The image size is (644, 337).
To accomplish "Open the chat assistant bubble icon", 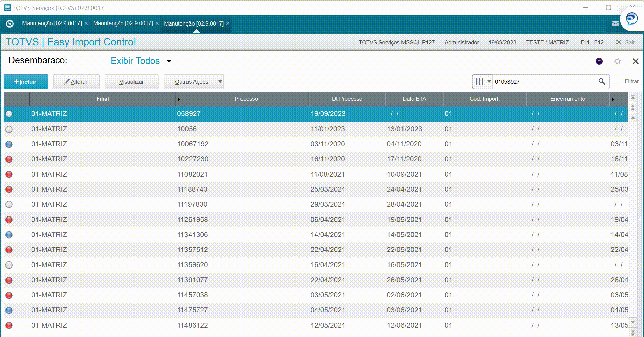I will click(632, 18).
